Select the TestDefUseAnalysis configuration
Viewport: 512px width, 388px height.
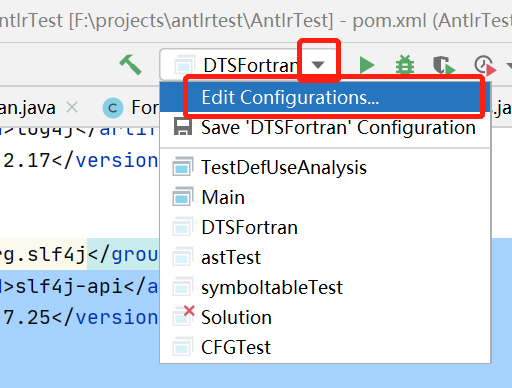pyautogui.click(x=325, y=167)
